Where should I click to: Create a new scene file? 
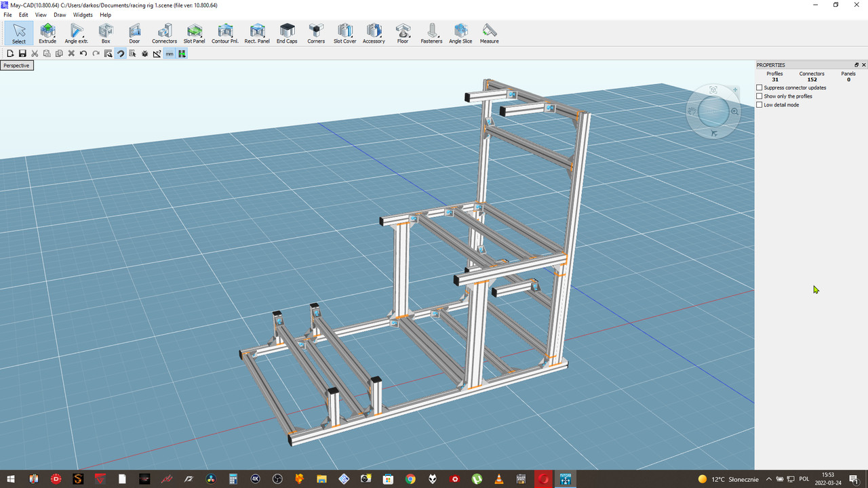(x=10, y=54)
